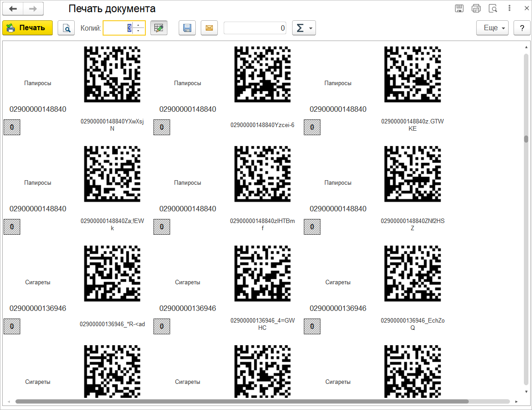
Task: Click hatched 0 box left of _EchZoQ code
Action: click(312, 327)
